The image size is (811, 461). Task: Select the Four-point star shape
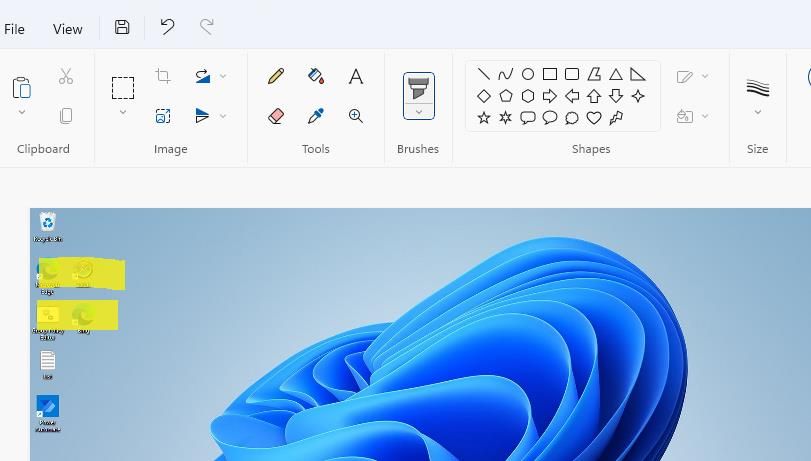[x=638, y=96]
